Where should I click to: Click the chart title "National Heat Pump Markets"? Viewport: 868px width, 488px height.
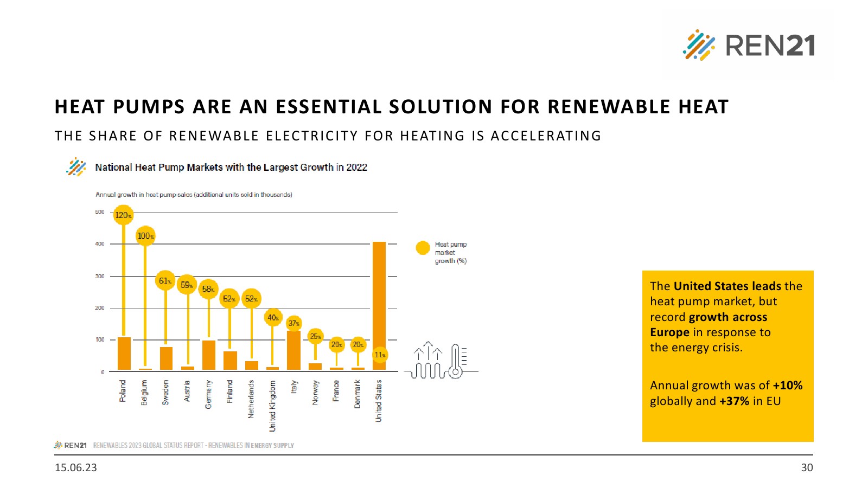click(x=231, y=167)
